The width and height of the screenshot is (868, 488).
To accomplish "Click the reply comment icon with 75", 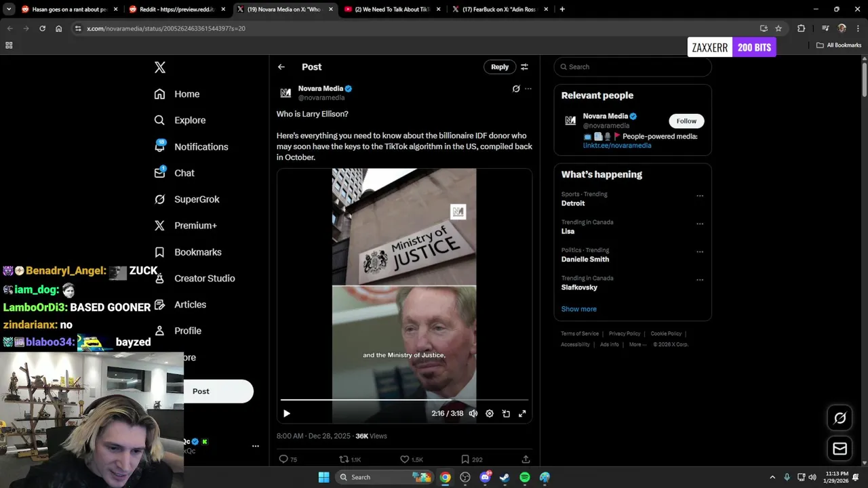I will 283,459.
